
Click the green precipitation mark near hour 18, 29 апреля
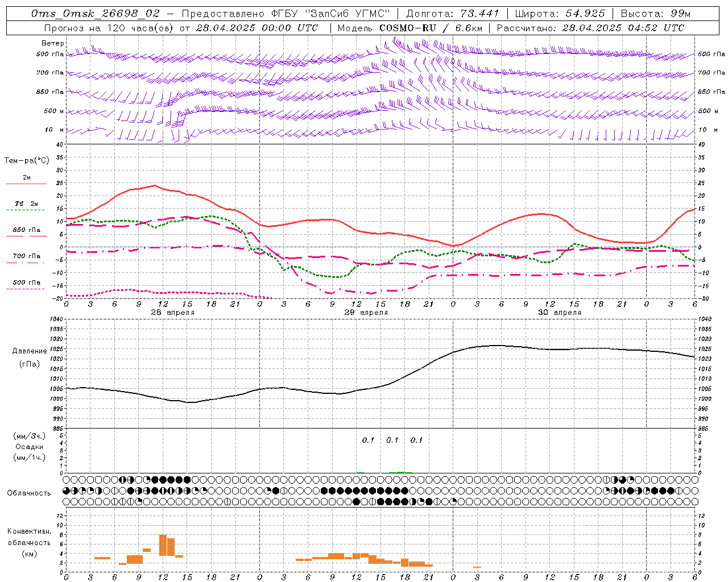pos(401,472)
